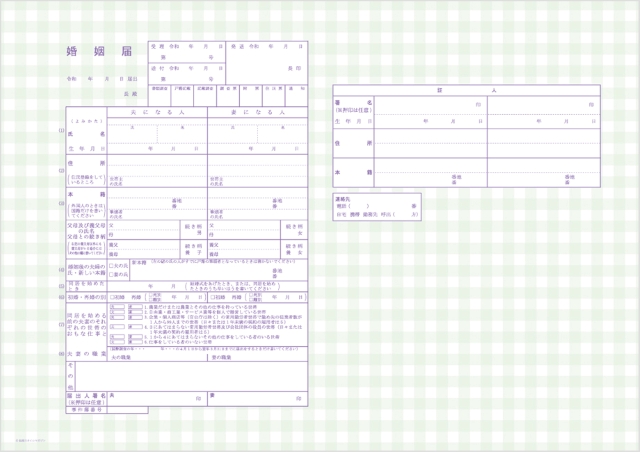This screenshot has width=640, height=452.
Task: Click the 令和 年 月 日 届出 date line
Action: [102, 79]
